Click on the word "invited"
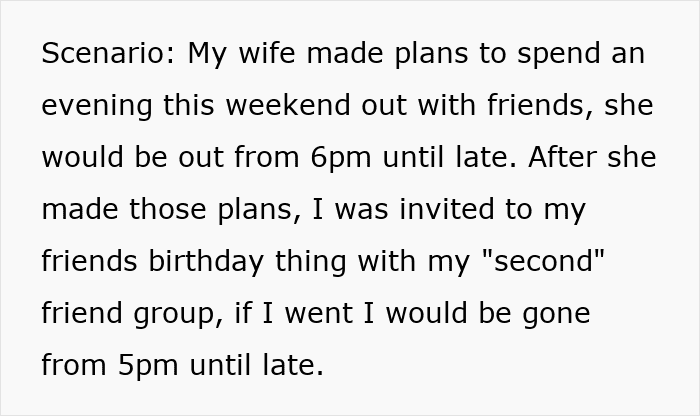Image resolution: width=700 pixels, height=416 pixels. pyautogui.click(x=447, y=209)
